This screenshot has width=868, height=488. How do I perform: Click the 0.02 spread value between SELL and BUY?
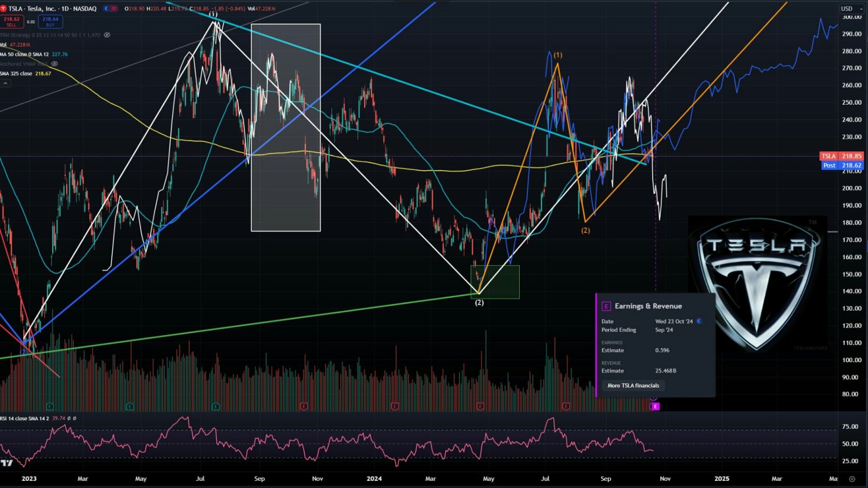pos(31,22)
